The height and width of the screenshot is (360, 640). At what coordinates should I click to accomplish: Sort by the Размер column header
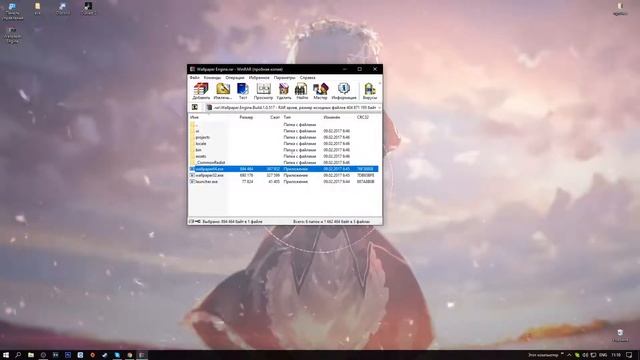tap(246, 118)
